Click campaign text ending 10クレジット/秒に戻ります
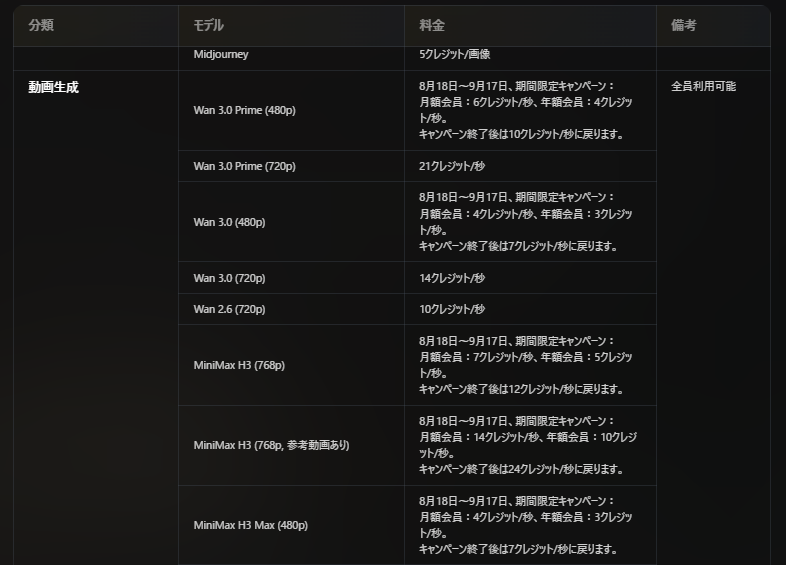The height and width of the screenshot is (565, 786). [521, 134]
